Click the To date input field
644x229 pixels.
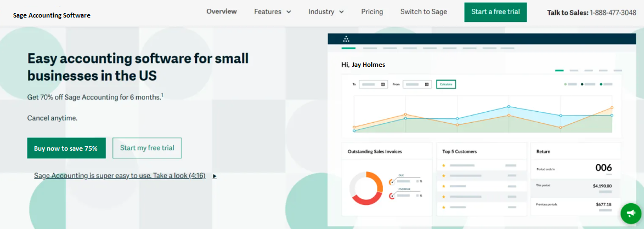point(374,84)
